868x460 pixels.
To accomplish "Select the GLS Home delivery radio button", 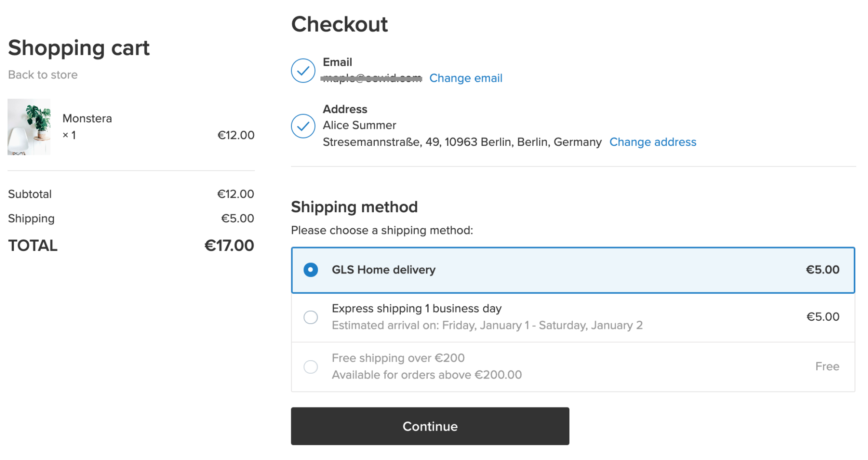I will click(310, 270).
